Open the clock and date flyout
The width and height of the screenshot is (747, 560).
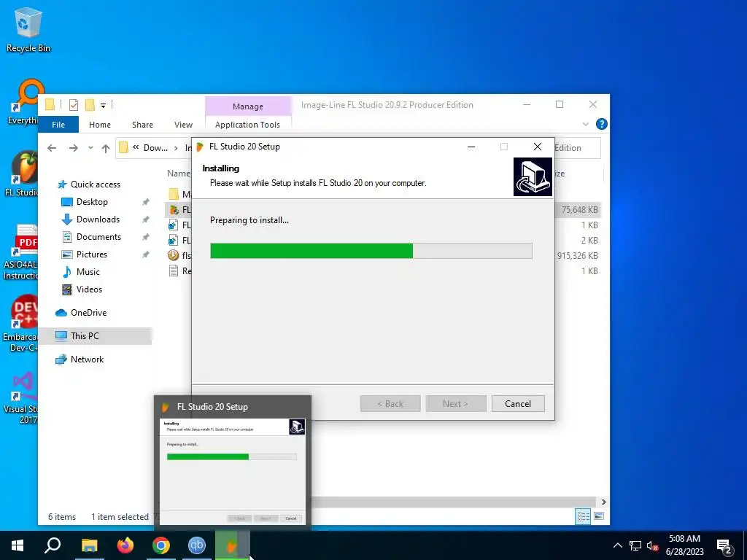(x=684, y=545)
